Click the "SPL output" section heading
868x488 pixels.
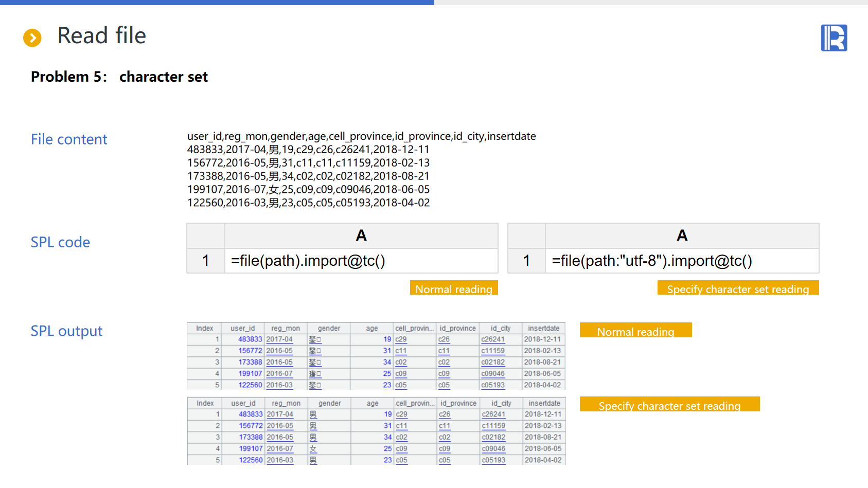[x=66, y=331]
